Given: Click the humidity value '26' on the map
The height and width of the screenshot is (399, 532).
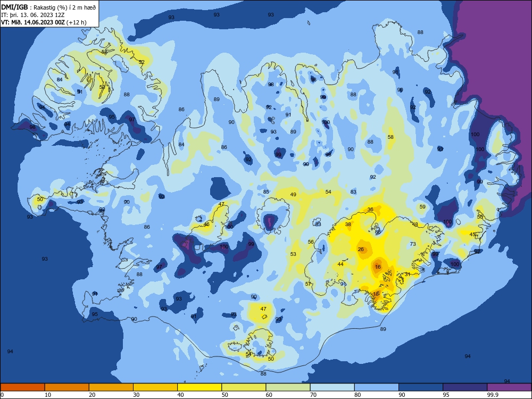Looking at the screenshot, I should pyautogui.click(x=361, y=249).
